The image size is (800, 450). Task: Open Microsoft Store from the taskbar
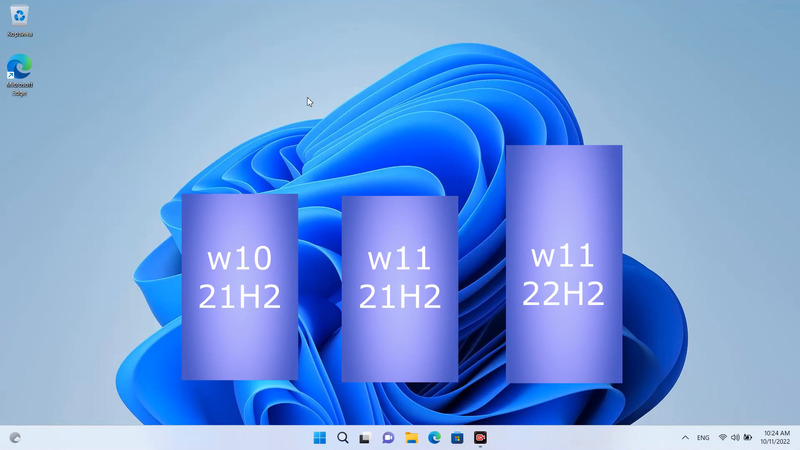coord(457,438)
